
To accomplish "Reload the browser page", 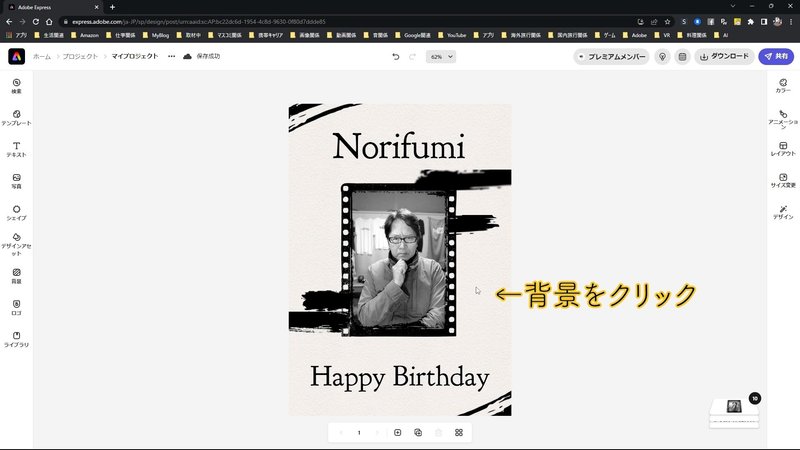I will pos(36,21).
